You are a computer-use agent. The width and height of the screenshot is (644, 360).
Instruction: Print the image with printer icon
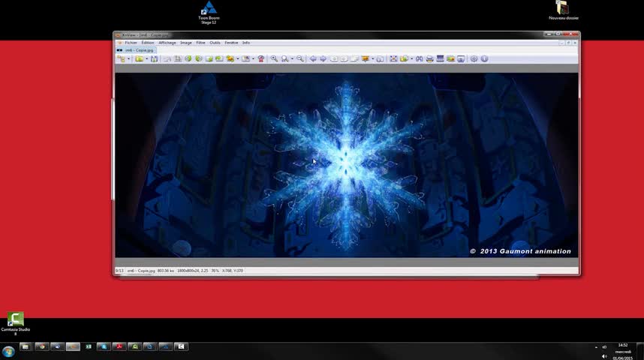(429, 59)
